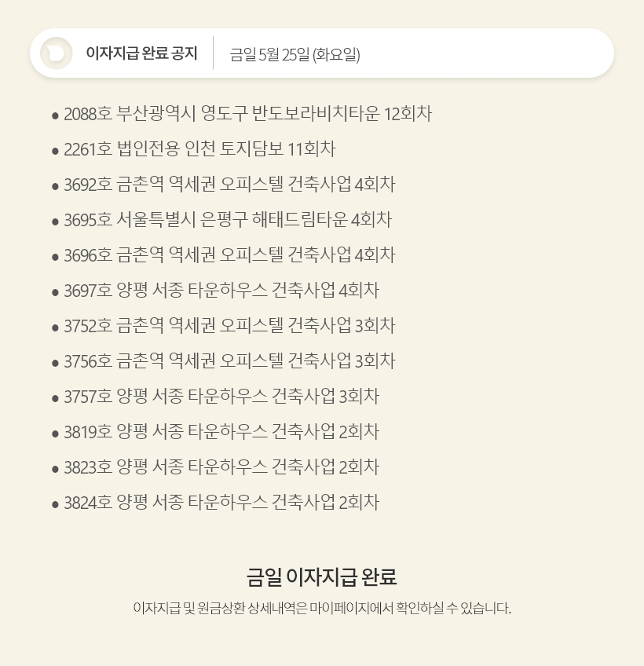Click the 마이페이지 notice text at bottom
Viewport: 644px width, 666px height.
[x=321, y=608]
